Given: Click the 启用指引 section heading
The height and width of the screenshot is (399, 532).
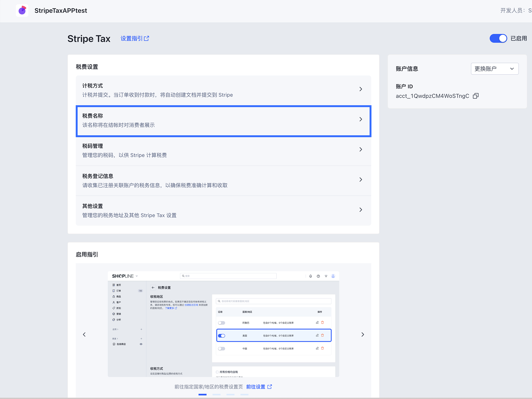Looking at the screenshot, I should click(87, 255).
